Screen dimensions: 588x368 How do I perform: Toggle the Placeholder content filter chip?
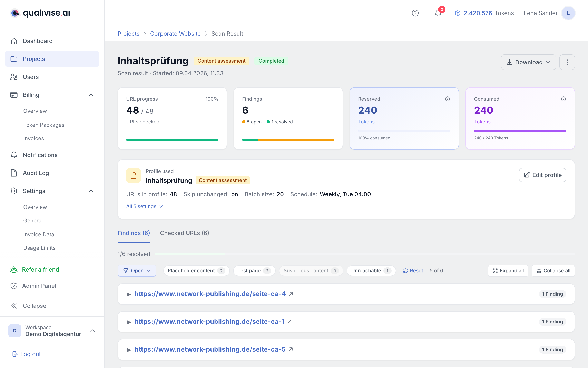[196, 271]
